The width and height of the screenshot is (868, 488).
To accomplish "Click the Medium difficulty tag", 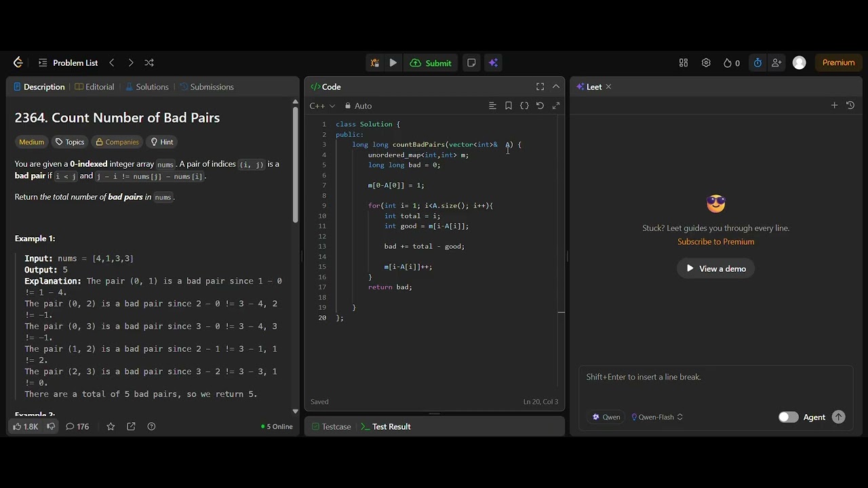I will (31, 142).
